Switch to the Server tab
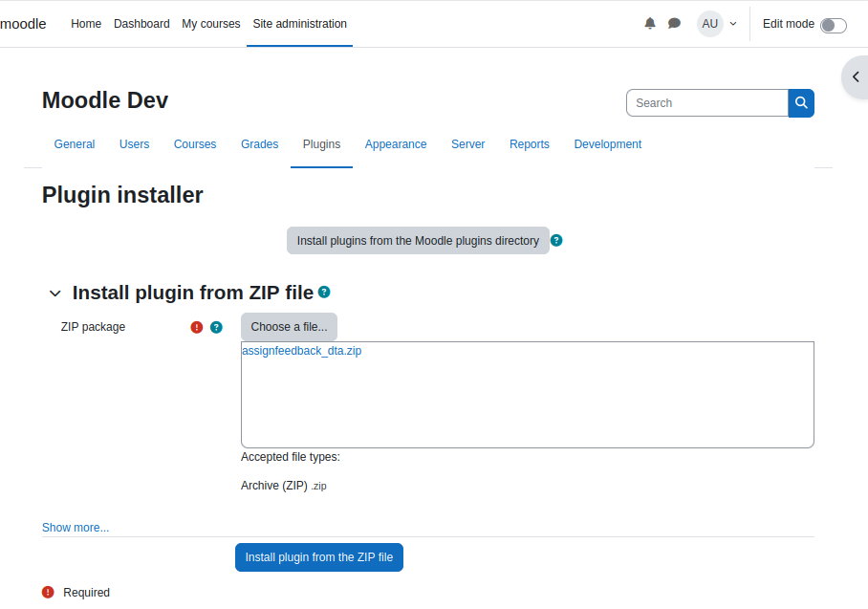This screenshot has height=609, width=868. click(x=467, y=144)
